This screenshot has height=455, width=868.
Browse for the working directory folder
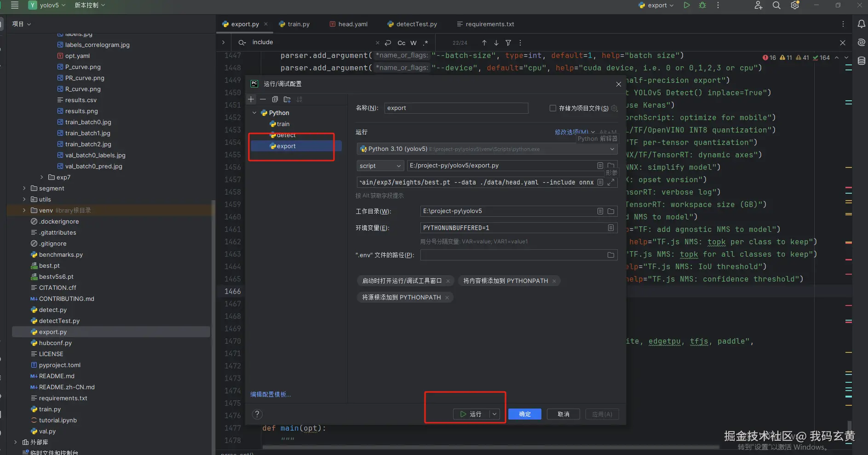(x=611, y=211)
